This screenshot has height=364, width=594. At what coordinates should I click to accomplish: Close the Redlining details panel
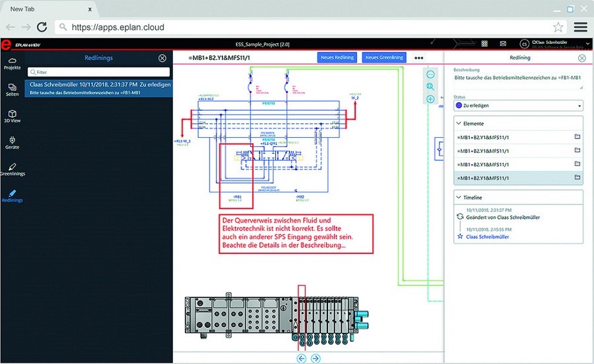coord(581,58)
